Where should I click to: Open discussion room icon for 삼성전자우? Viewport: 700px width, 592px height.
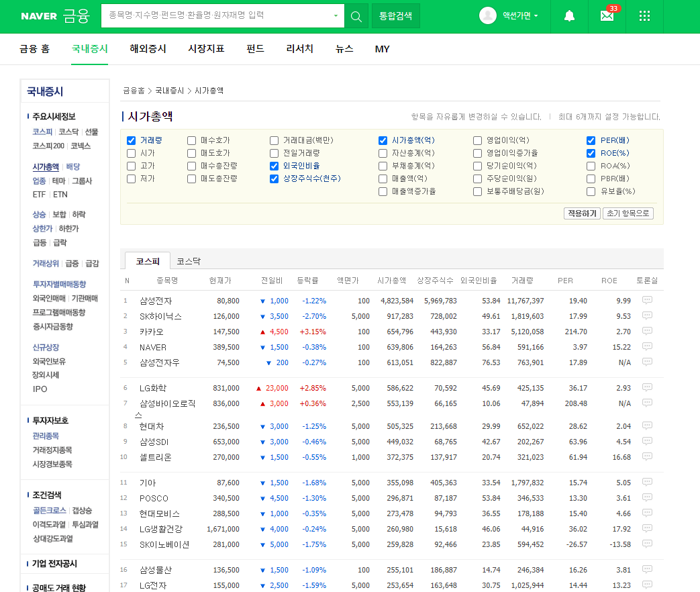(647, 362)
